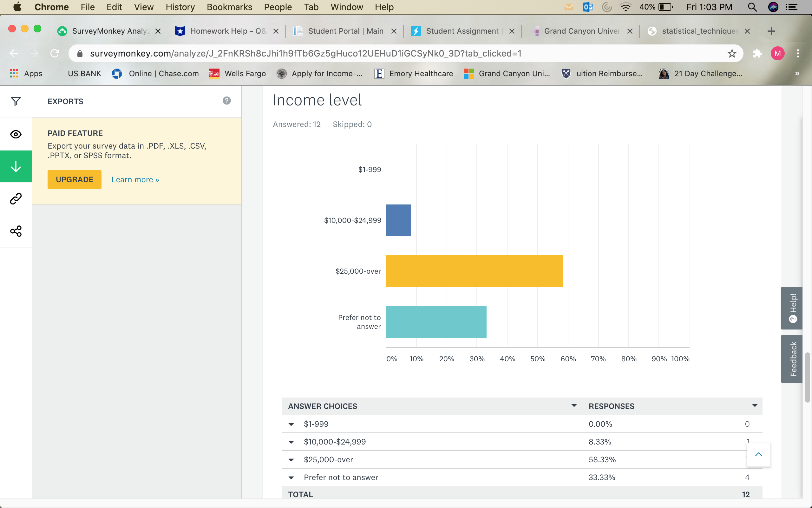Show more bookmarks with double chevron
This screenshot has width=812, height=508.
[x=797, y=74]
